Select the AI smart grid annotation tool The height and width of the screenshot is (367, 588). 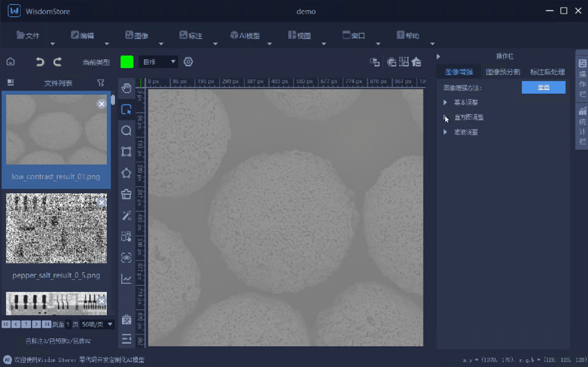(x=126, y=236)
